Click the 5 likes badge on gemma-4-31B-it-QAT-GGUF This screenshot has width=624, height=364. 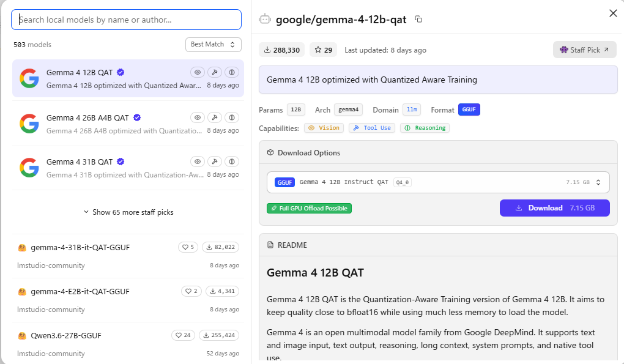pyautogui.click(x=188, y=247)
